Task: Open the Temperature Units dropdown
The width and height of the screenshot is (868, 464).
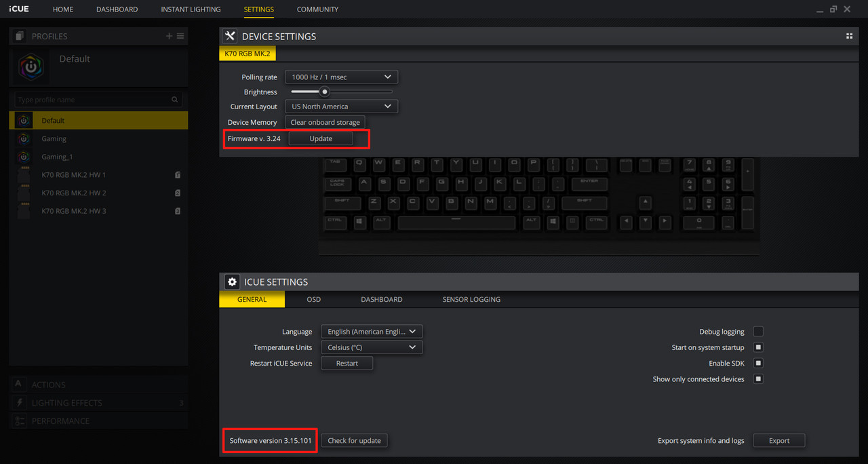Action: click(372, 347)
